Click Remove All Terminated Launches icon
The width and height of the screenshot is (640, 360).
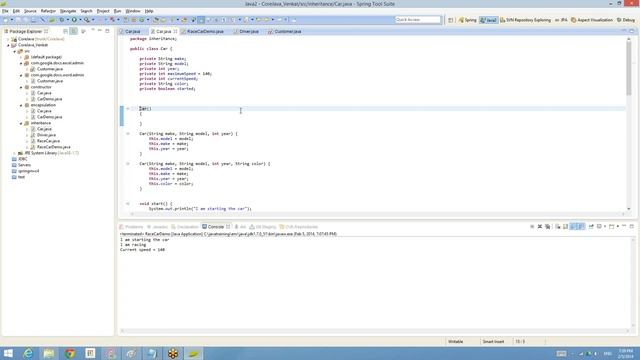pos(547,227)
